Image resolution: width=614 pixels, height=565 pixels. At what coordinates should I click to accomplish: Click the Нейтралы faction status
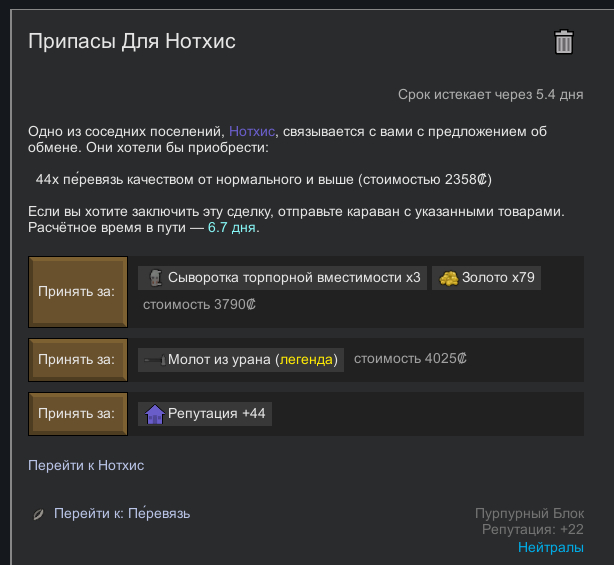tap(551, 547)
